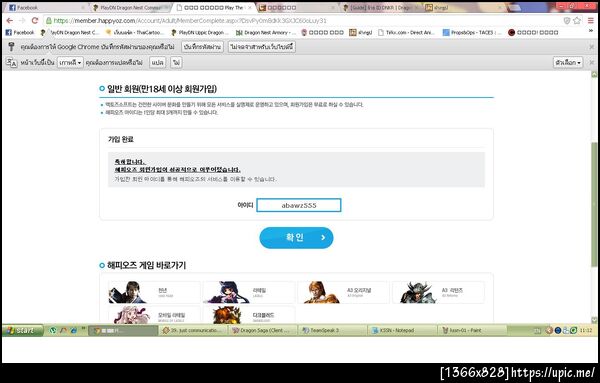
Task: Open the Telkx.com Direct bookmark
Action: (406, 33)
